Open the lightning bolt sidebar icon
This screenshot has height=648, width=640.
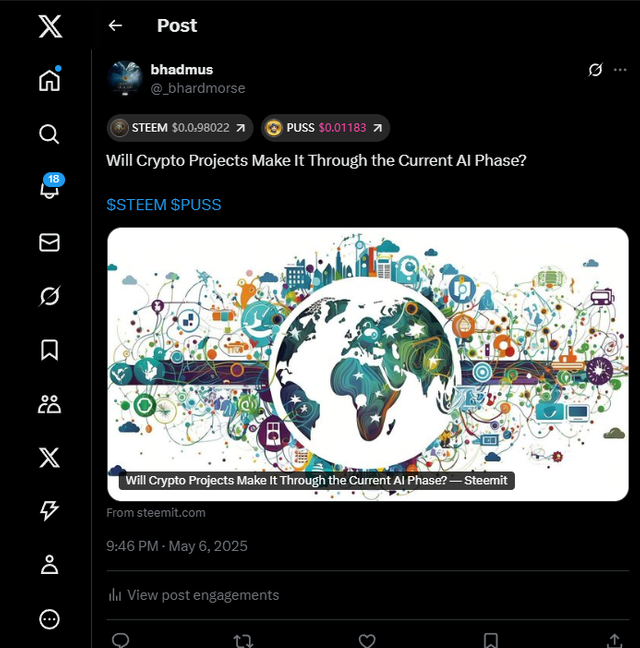point(49,510)
